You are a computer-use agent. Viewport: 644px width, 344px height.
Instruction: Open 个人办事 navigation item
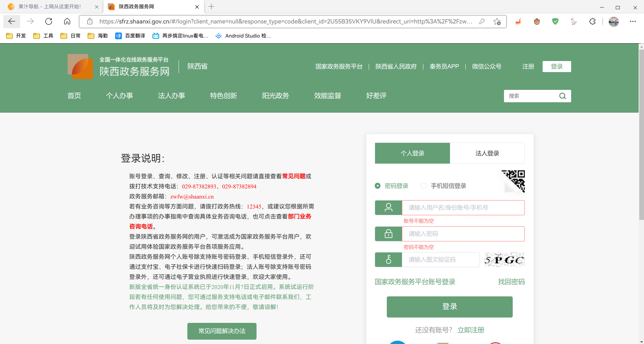(x=120, y=96)
